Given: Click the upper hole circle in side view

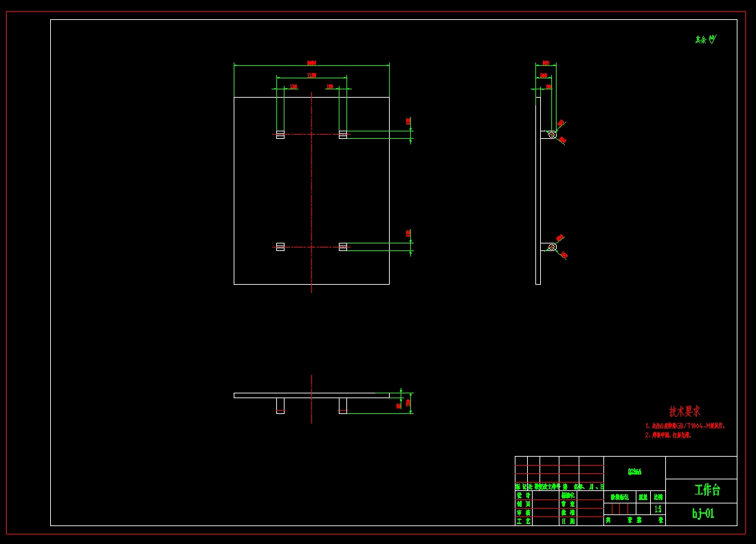Looking at the screenshot, I should pyautogui.click(x=552, y=135).
